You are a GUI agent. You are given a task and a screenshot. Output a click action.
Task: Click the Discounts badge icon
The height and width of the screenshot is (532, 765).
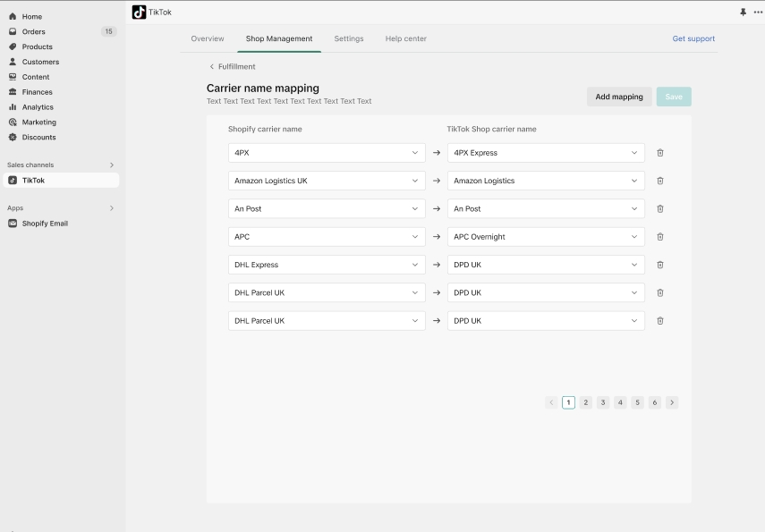tap(13, 138)
